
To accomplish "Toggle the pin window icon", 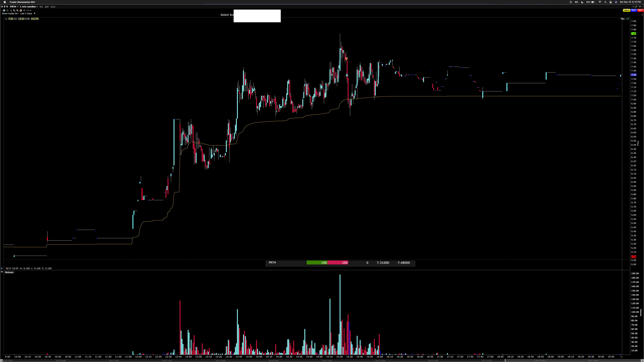I will pos(640,7).
